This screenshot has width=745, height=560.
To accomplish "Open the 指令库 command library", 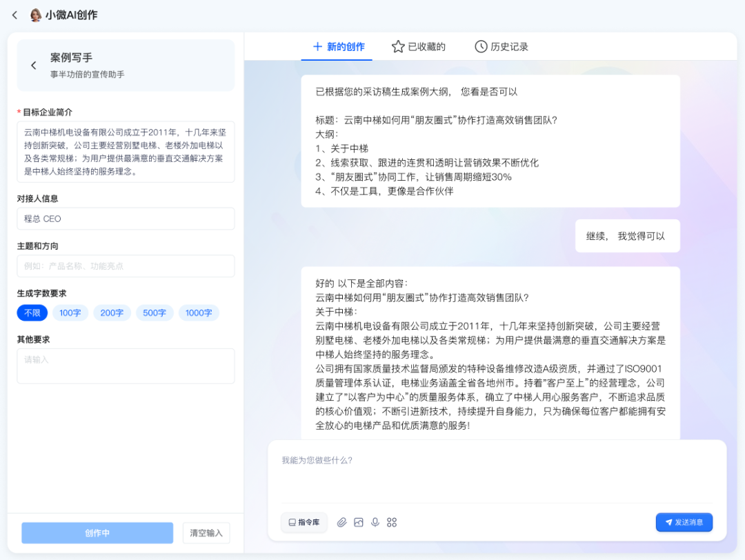I will pos(304,522).
